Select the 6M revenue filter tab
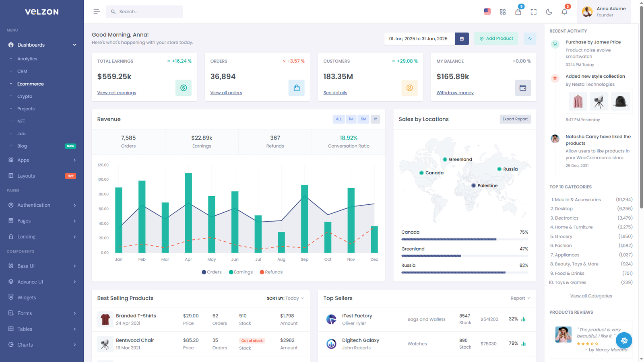644x362 pixels. pyautogui.click(x=363, y=119)
